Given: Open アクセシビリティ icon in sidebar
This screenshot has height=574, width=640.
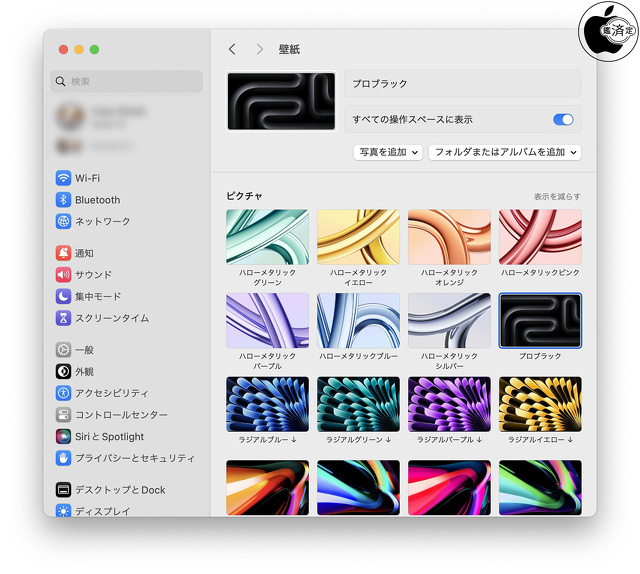Looking at the screenshot, I should coord(63,393).
